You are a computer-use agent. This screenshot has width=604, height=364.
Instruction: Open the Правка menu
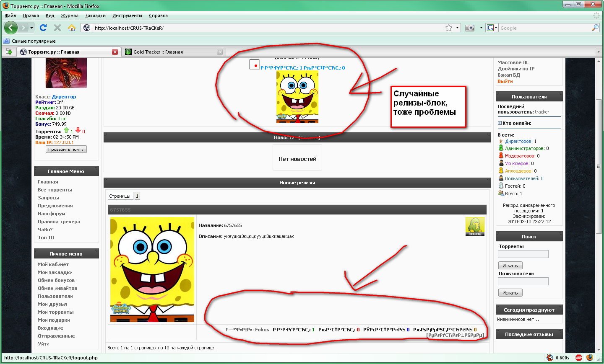point(31,15)
